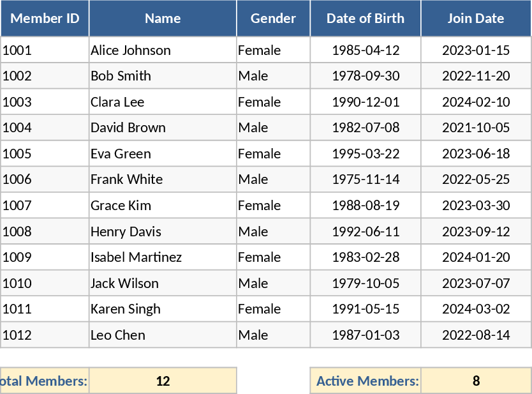Select the cell containing Alice Johnson

click(x=163, y=50)
